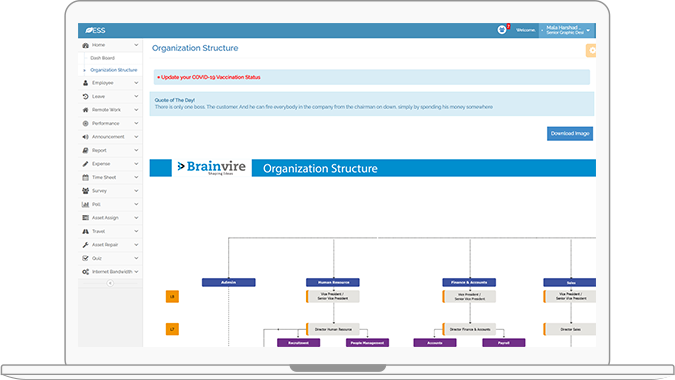Click the Payroll purple box
The width and height of the screenshot is (675, 380).
pos(504,343)
